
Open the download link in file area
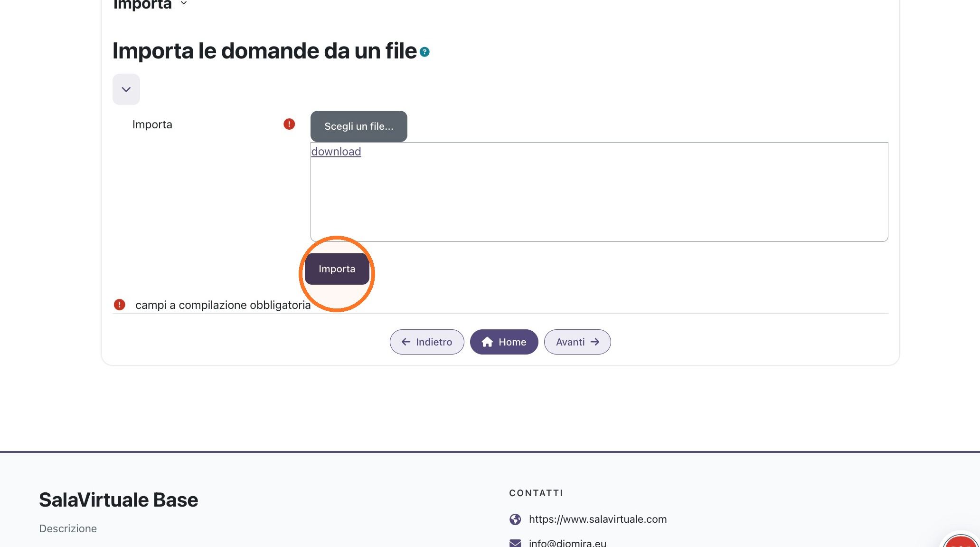(x=336, y=152)
